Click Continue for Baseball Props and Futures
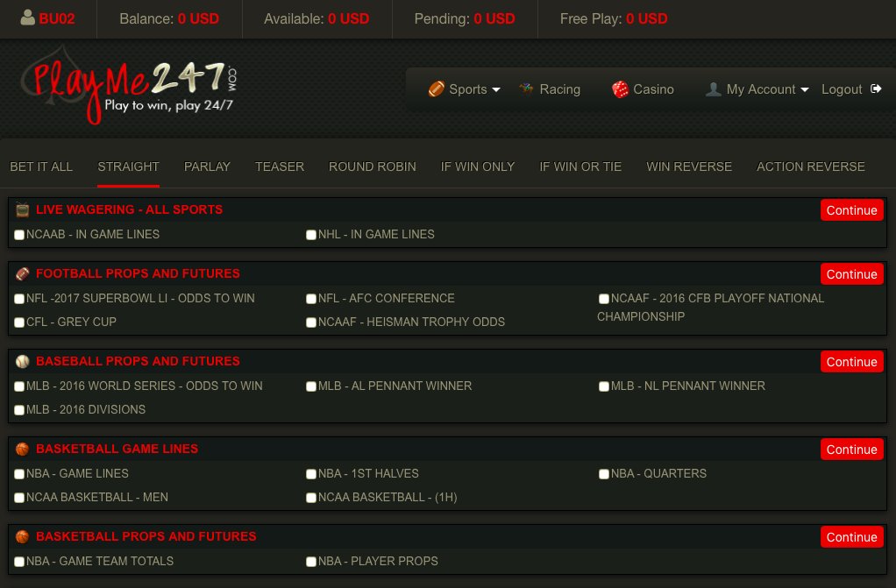The width and height of the screenshot is (896, 588). [851, 362]
